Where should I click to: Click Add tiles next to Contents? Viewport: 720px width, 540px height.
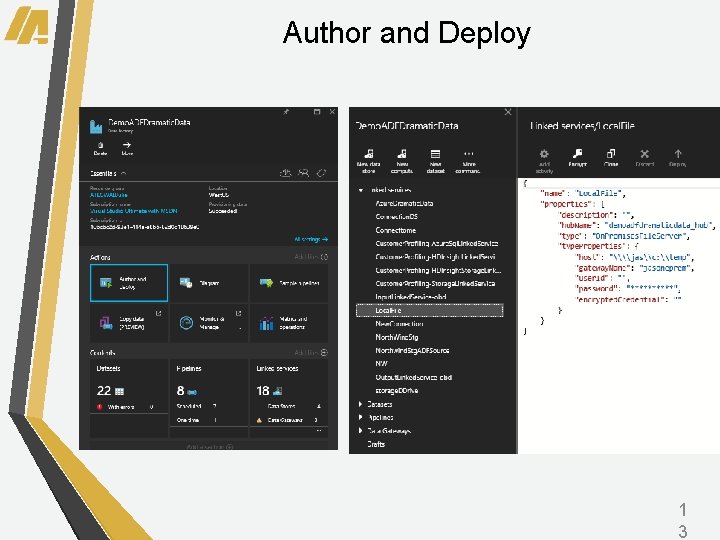coord(311,353)
